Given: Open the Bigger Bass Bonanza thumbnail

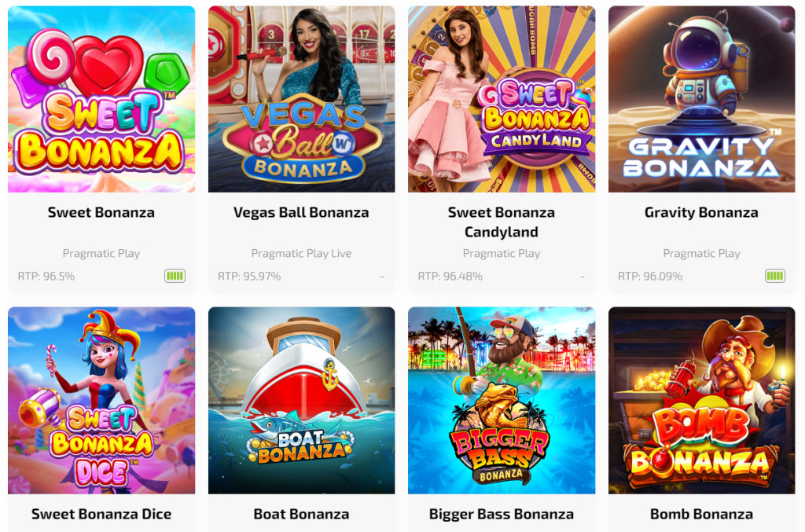Looking at the screenshot, I should pyautogui.click(x=502, y=400).
